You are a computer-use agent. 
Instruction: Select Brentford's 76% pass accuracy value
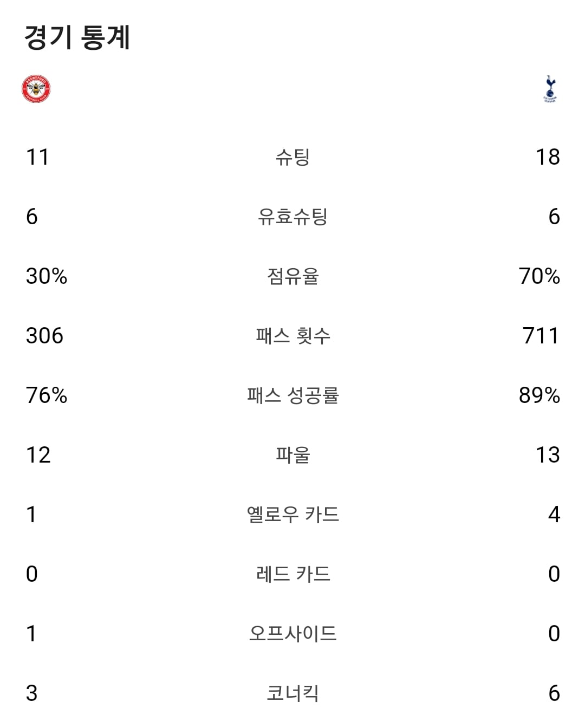point(47,395)
